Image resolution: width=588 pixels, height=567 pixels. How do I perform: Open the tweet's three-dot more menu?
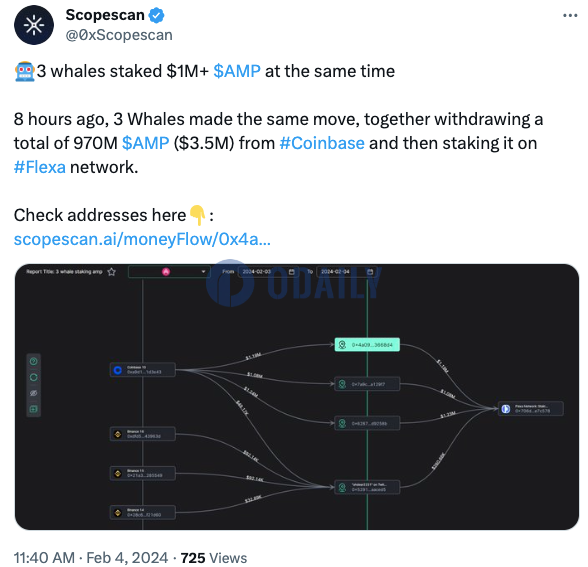(570, 16)
